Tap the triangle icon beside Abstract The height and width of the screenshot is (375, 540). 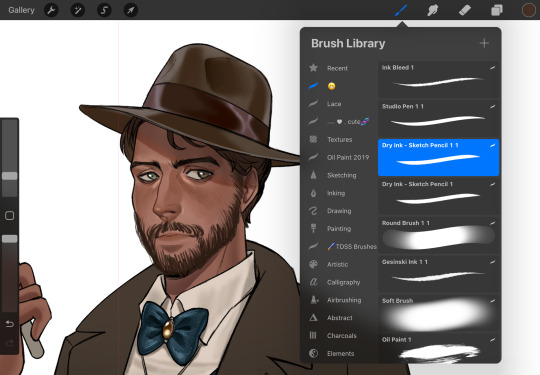click(x=313, y=317)
